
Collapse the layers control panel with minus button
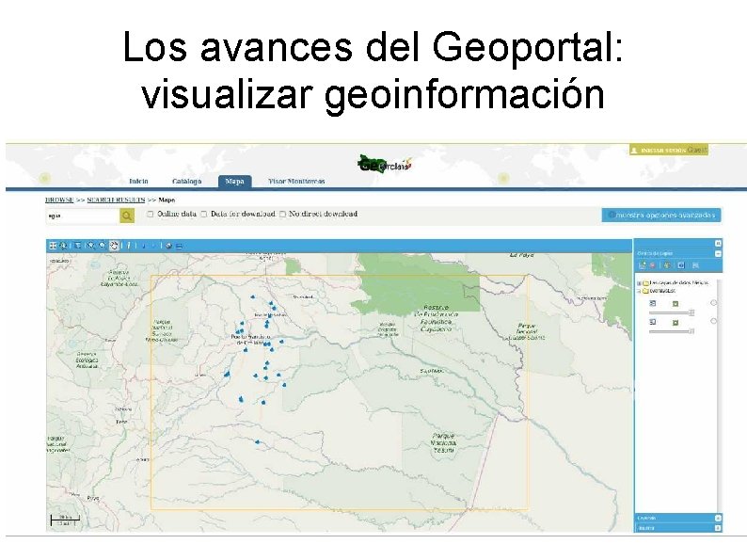point(718,253)
